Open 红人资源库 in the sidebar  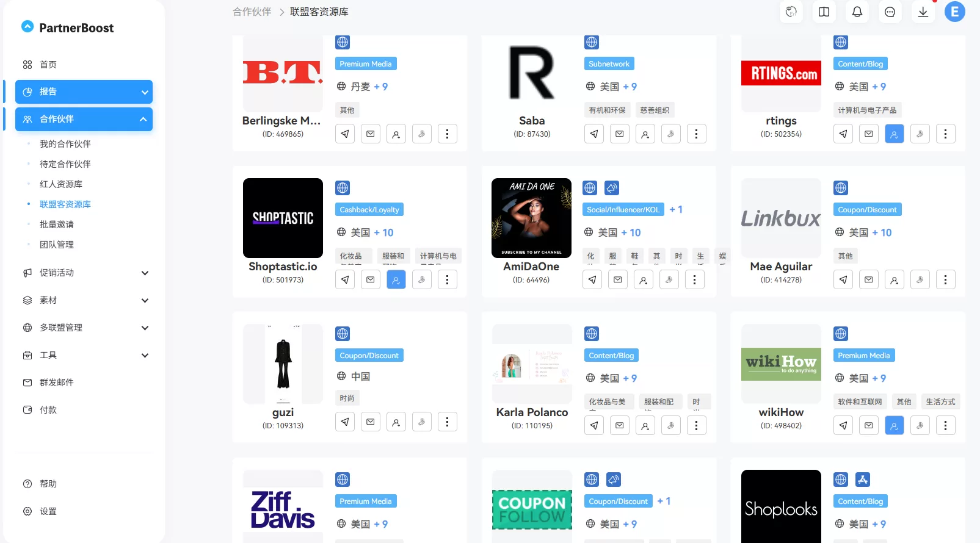point(61,184)
